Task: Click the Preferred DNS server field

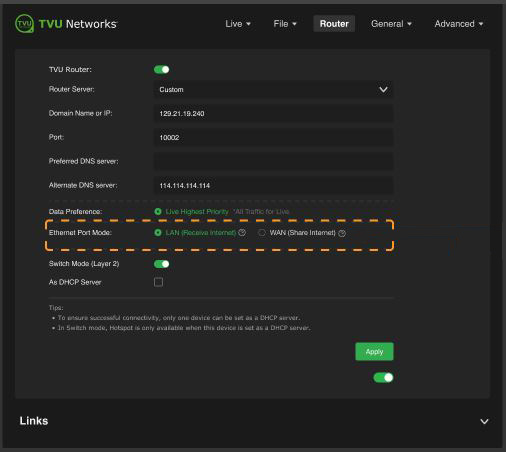Action: (273, 161)
